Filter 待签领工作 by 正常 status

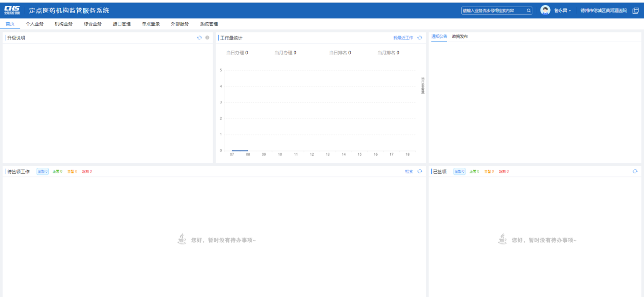[57, 171]
